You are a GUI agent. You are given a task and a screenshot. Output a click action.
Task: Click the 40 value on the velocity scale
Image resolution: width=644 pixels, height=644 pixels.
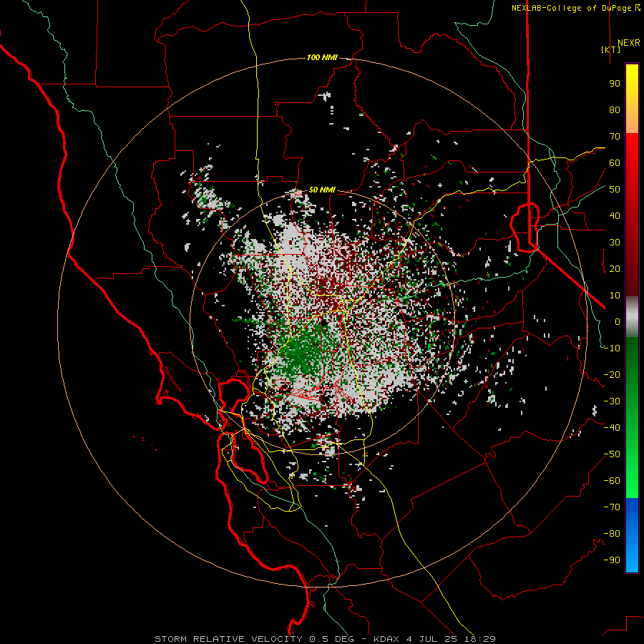coord(615,215)
